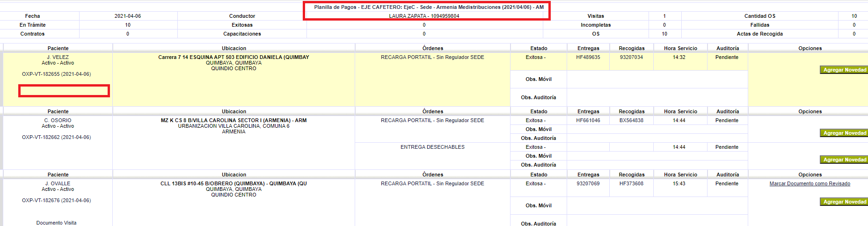Viewport: 868px width, 226px height.
Task: Click Entregas code HF661046
Action: (x=588, y=120)
